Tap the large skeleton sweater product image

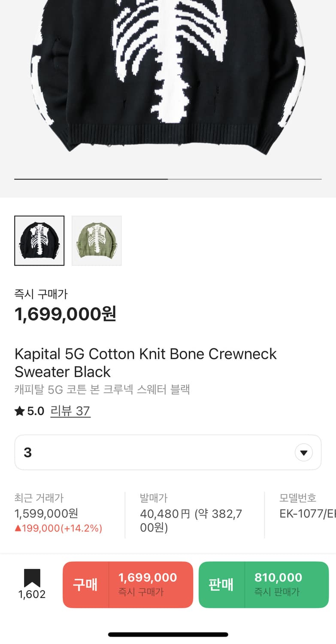[x=168, y=77]
